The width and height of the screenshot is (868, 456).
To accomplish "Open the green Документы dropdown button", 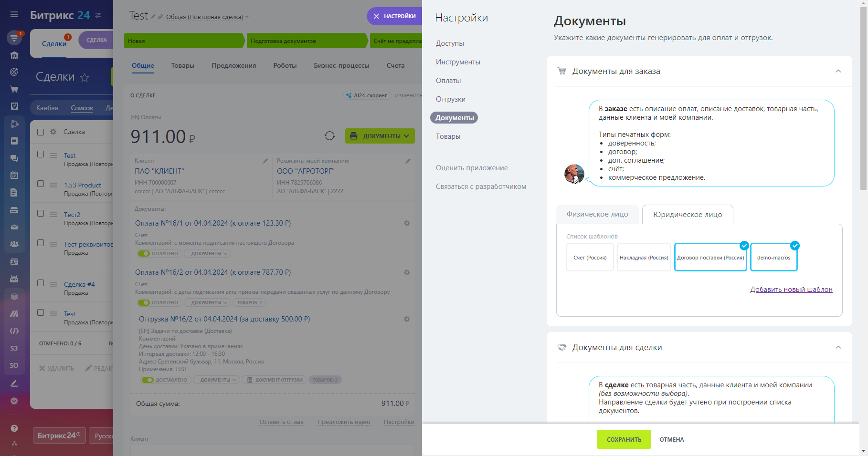I will click(380, 136).
